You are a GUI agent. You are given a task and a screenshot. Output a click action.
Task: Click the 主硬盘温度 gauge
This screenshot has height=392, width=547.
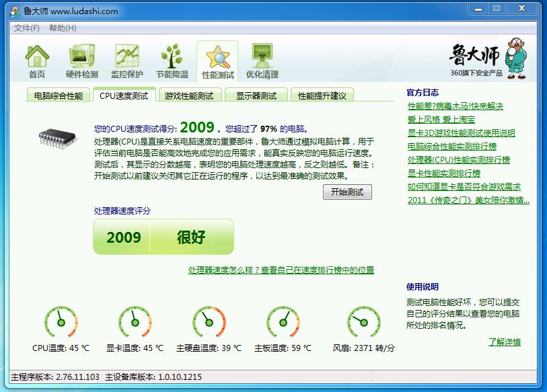(209, 322)
